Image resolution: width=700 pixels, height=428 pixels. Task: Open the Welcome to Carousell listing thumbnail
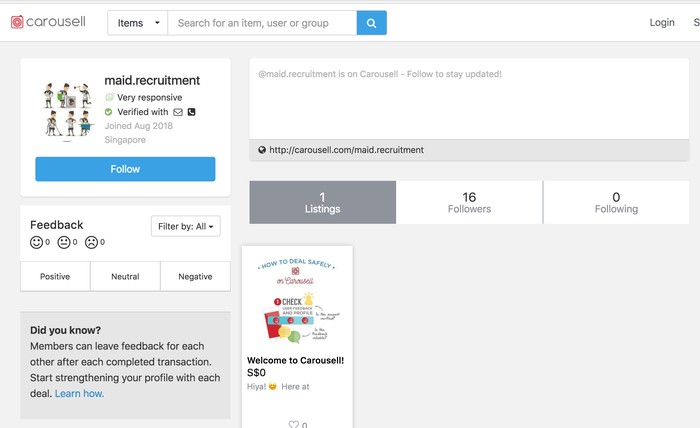tap(297, 300)
